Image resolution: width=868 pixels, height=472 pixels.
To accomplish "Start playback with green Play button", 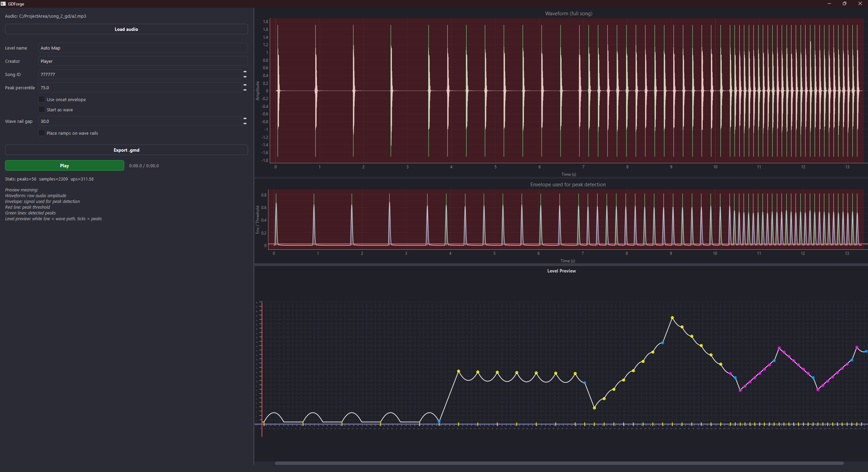I will (64, 166).
